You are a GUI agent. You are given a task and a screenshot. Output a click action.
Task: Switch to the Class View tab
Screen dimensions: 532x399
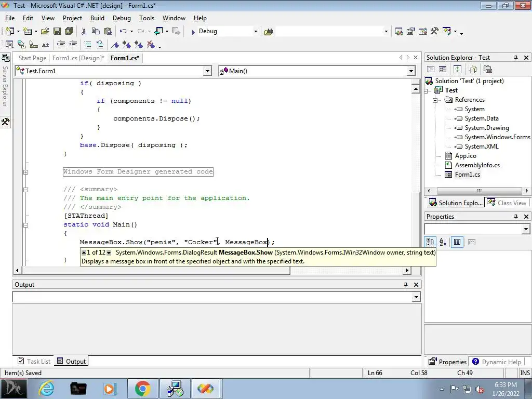point(508,203)
